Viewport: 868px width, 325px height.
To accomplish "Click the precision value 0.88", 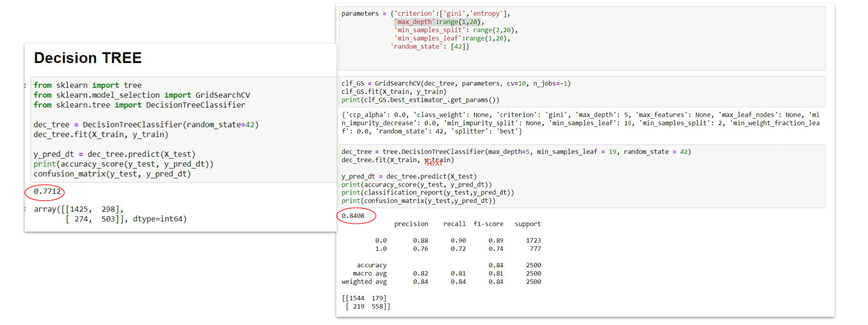I will click(x=421, y=241).
